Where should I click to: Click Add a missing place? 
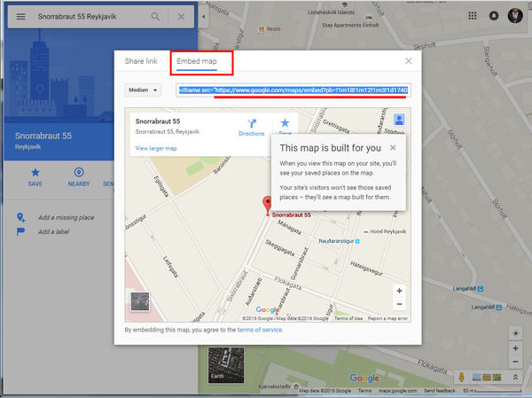[66, 217]
